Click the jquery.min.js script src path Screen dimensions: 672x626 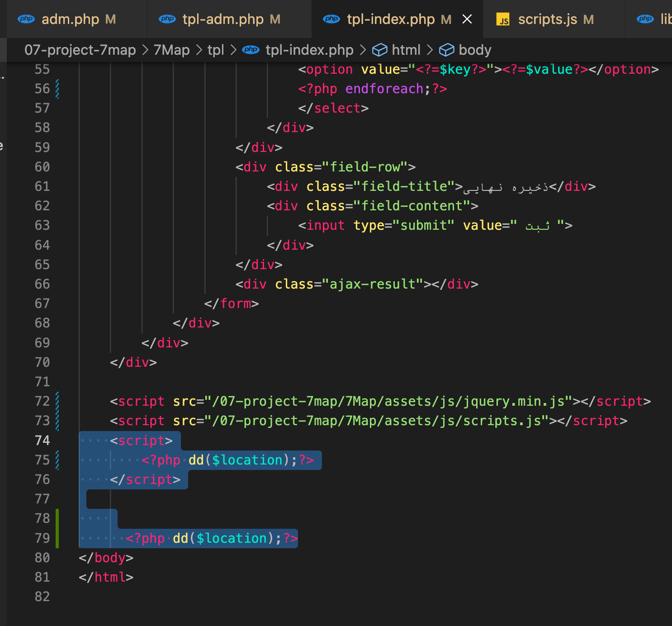pos(388,401)
